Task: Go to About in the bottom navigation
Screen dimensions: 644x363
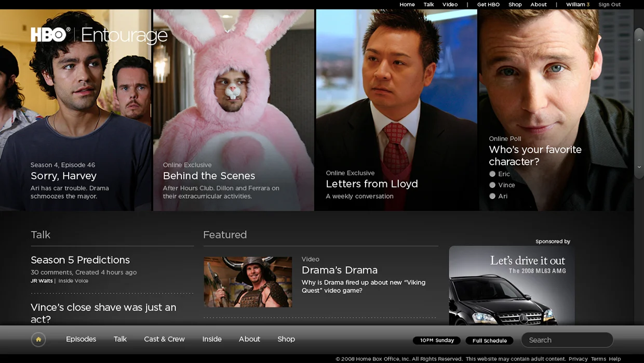Action: pyautogui.click(x=249, y=339)
